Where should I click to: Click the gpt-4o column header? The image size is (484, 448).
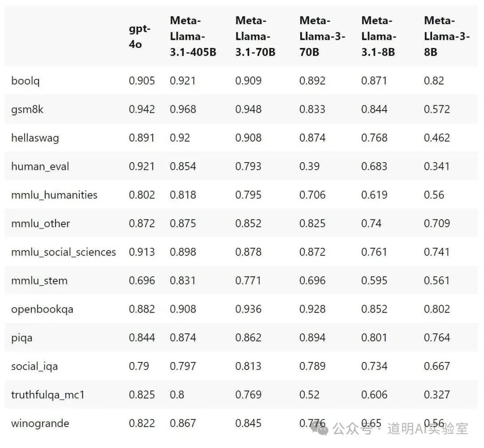139,36
